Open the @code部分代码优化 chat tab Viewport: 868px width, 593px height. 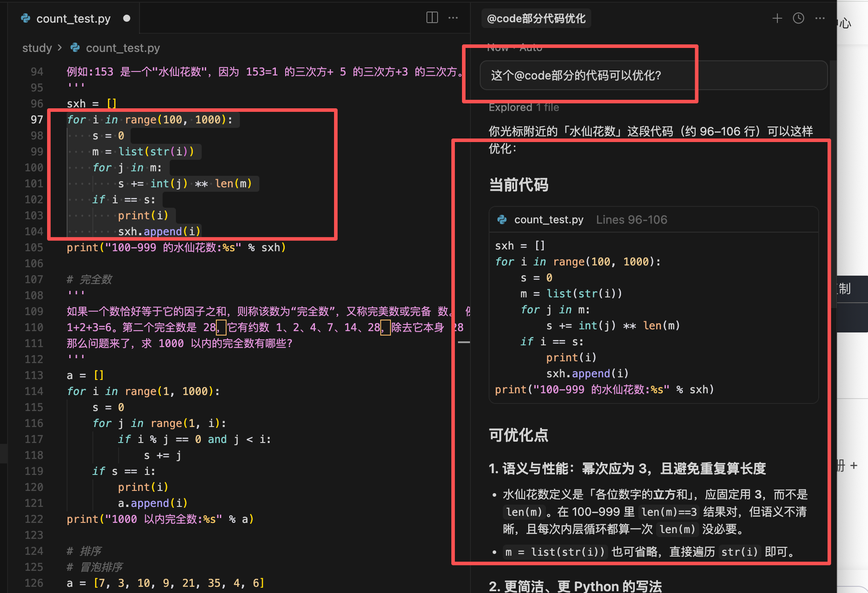click(536, 18)
